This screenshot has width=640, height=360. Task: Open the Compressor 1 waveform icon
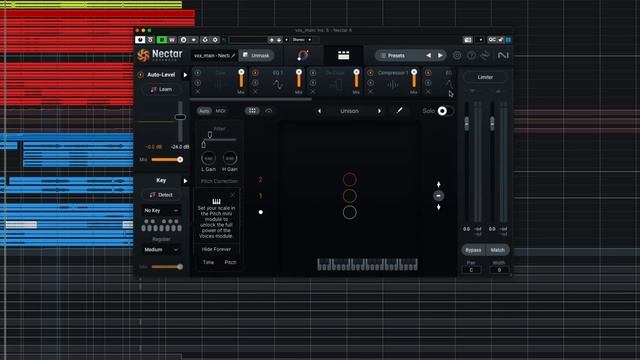point(393,85)
